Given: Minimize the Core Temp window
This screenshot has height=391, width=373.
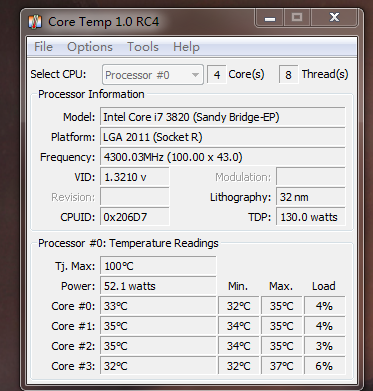Looking at the screenshot, I should [x=270, y=18].
